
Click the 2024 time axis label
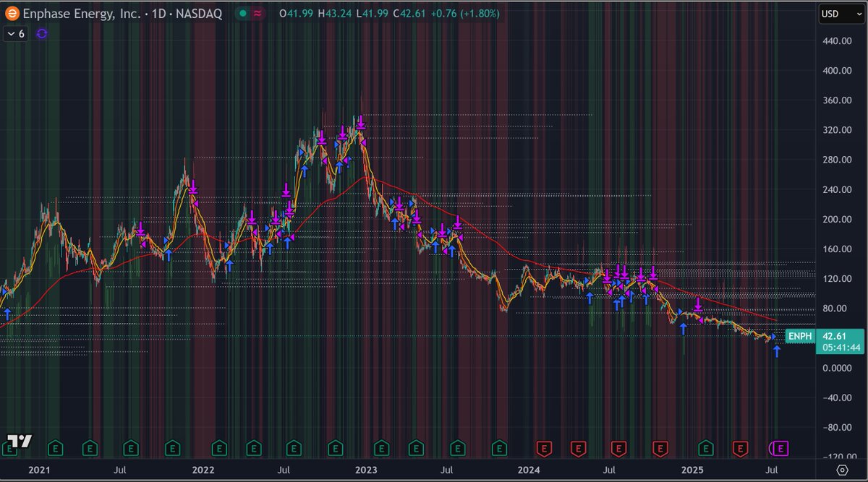529,470
